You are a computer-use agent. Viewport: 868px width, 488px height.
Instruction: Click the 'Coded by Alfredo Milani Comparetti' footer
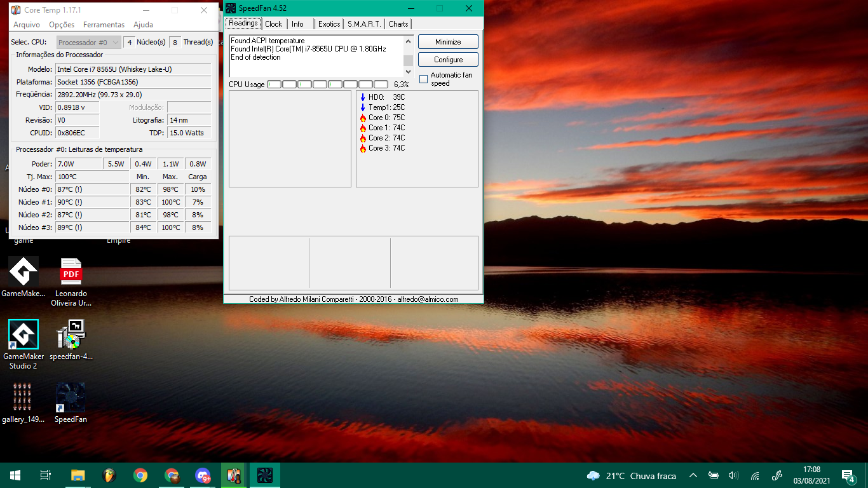coord(354,299)
